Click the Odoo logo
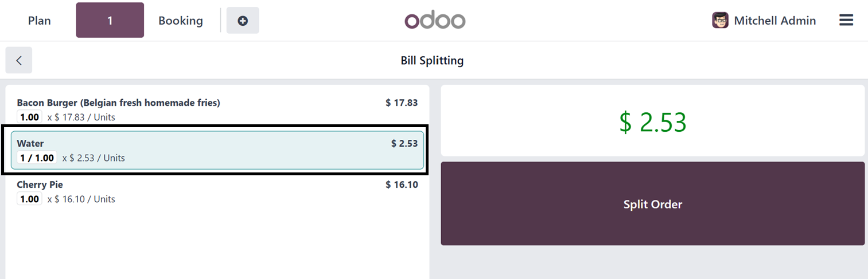Viewport: 868px width, 279px height. coord(434,21)
